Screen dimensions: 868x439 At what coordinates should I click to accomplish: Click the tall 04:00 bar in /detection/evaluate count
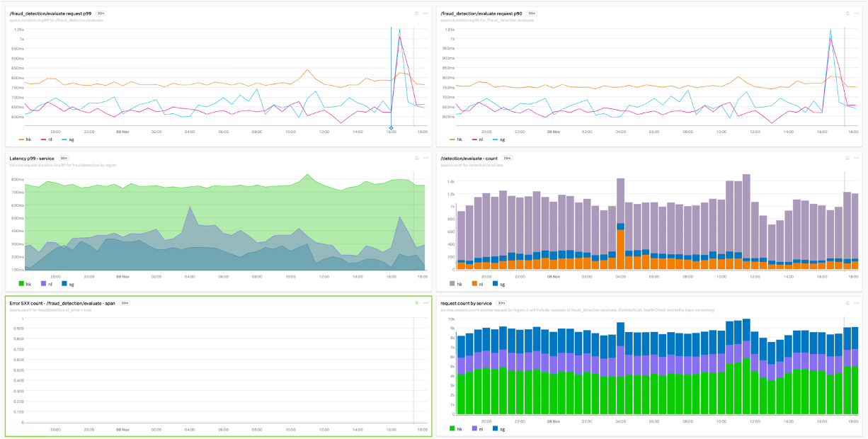click(620, 224)
